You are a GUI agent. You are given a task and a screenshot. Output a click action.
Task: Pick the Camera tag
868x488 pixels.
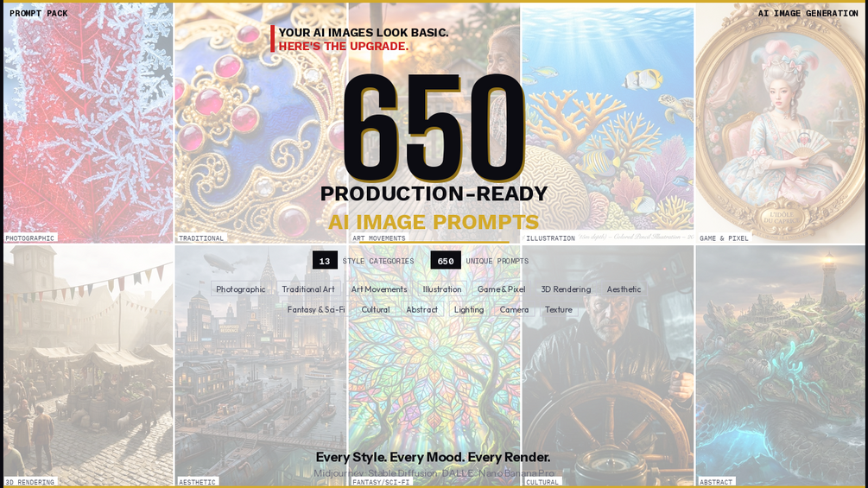(x=514, y=309)
